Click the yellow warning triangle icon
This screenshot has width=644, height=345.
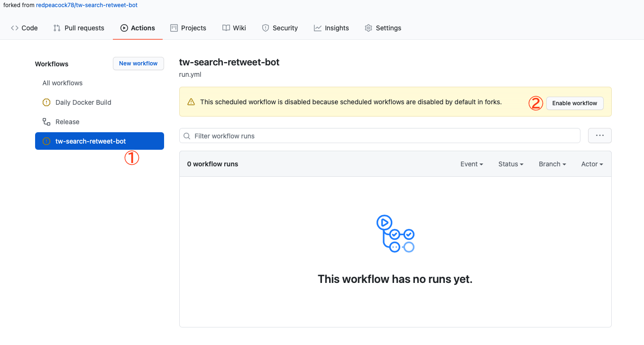tap(191, 102)
